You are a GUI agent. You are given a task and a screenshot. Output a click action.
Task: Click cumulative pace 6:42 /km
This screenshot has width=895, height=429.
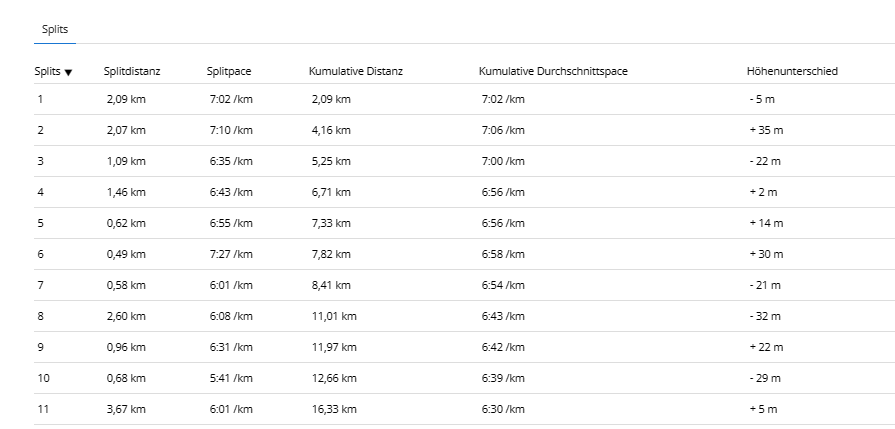pos(503,347)
